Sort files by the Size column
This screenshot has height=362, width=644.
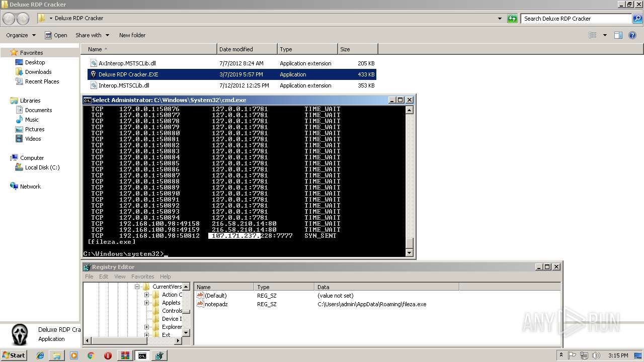point(358,49)
